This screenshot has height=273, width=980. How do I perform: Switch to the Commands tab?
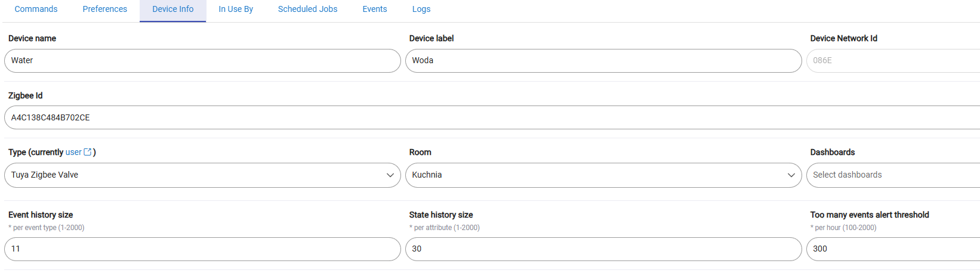coord(36,10)
